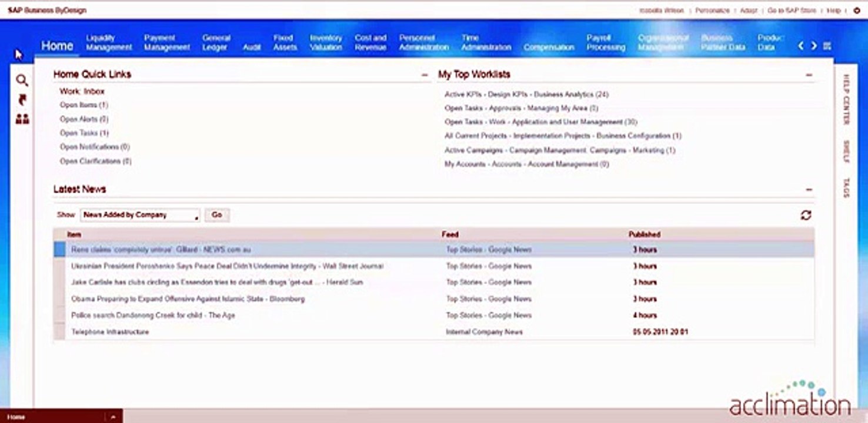Open the Fixed Assets work center
868x423 pixels.
(285, 42)
